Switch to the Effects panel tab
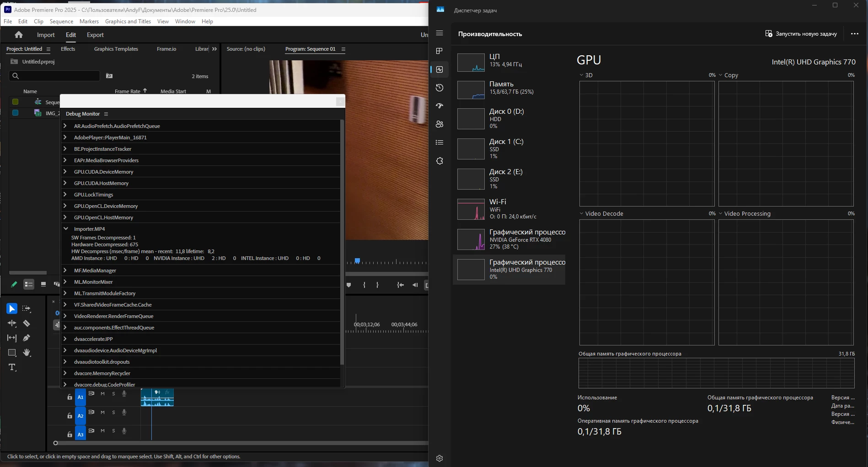The height and width of the screenshot is (467, 868). [x=68, y=49]
